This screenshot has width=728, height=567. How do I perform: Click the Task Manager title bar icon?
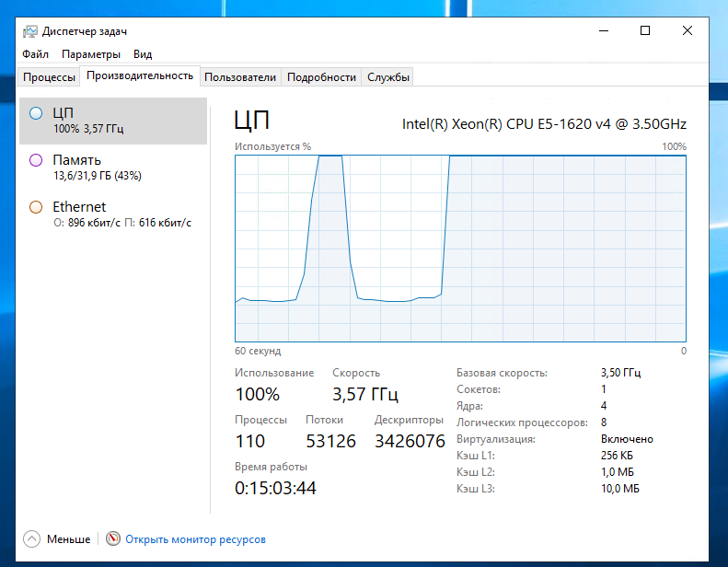pos(30,31)
